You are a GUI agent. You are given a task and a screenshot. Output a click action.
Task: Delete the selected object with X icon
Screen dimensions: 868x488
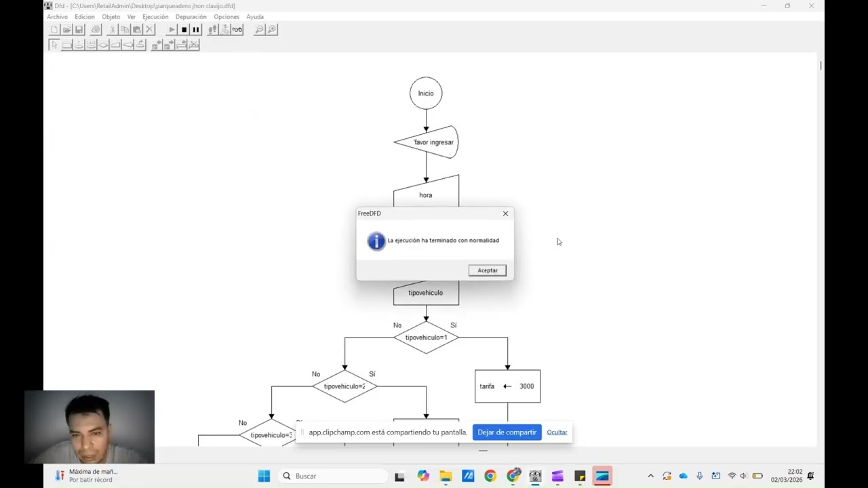pos(149,29)
